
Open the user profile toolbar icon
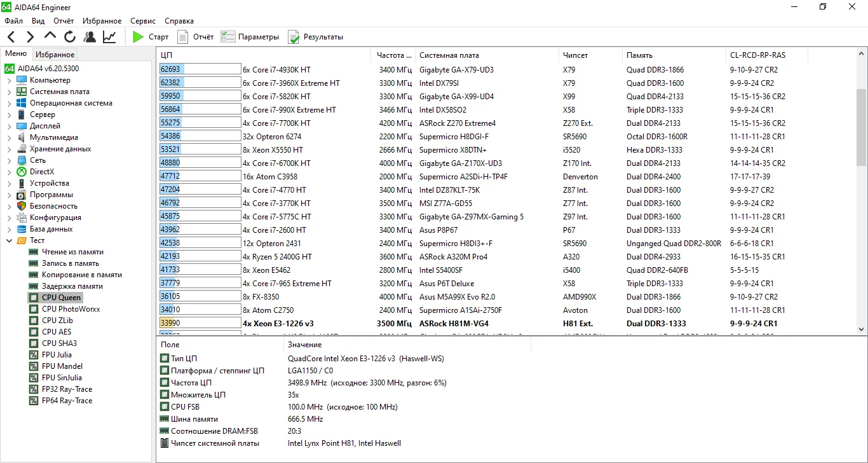click(90, 37)
